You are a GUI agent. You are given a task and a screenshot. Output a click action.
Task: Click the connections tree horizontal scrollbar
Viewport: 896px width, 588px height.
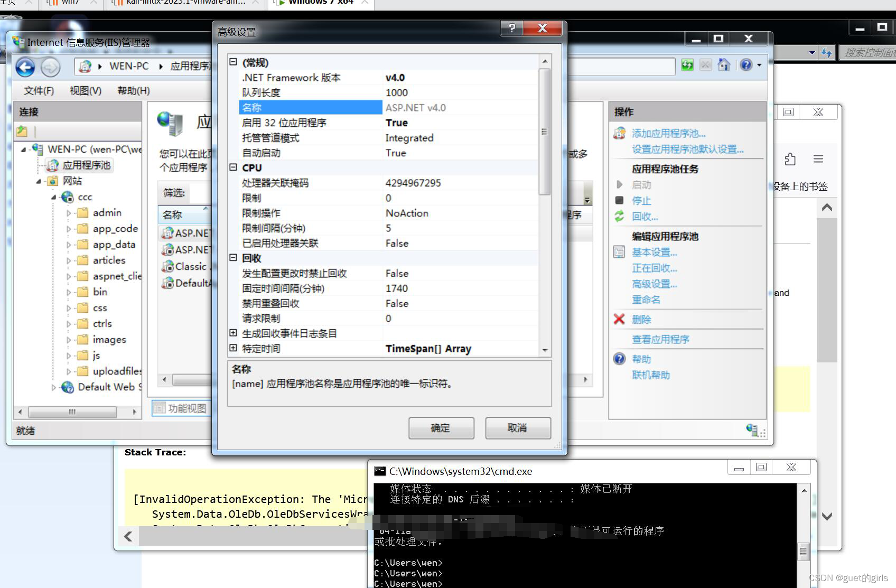click(x=72, y=412)
